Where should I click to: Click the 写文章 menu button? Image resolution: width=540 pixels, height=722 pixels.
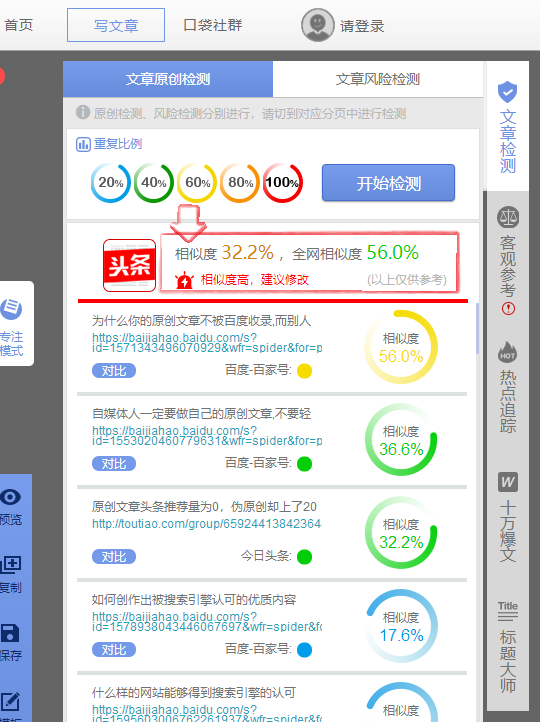pyautogui.click(x=116, y=25)
